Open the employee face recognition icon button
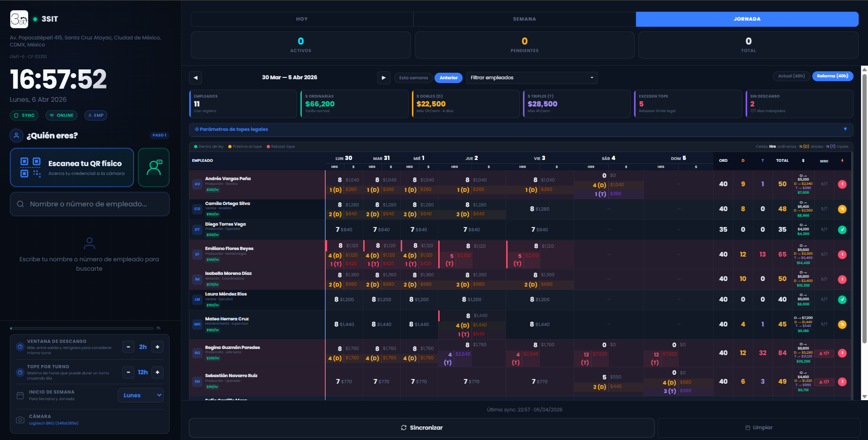 coord(154,167)
